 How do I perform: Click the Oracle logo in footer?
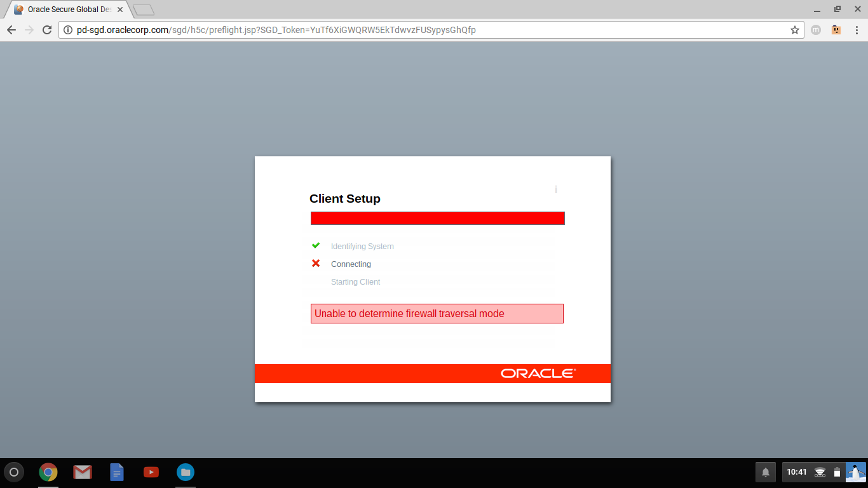538,374
